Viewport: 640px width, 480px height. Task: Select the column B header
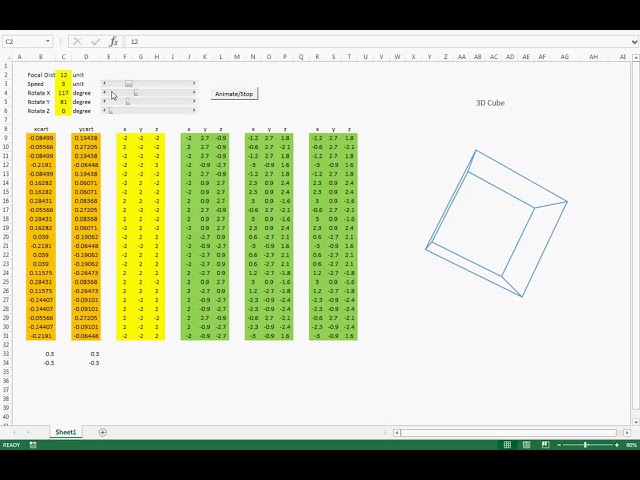click(x=41, y=57)
